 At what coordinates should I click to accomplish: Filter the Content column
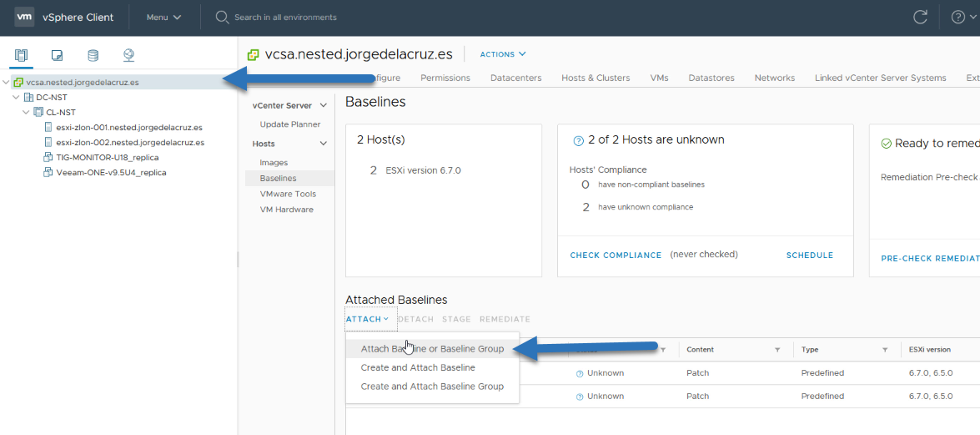[x=777, y=350]
